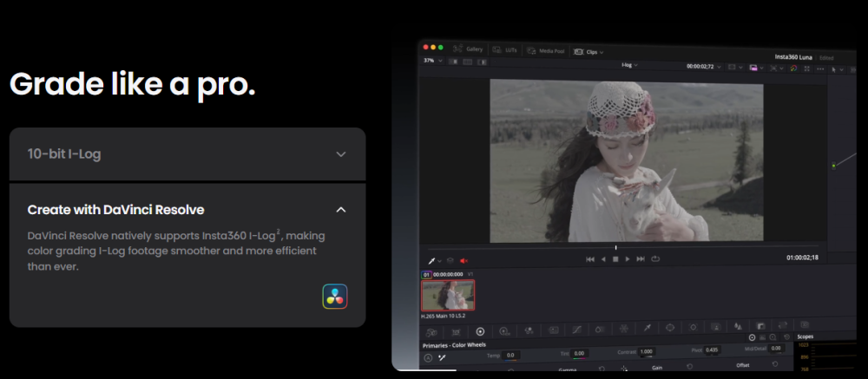868x379 pixels.
Task: Reset the Offset wheel
Action: pos(775,364)
